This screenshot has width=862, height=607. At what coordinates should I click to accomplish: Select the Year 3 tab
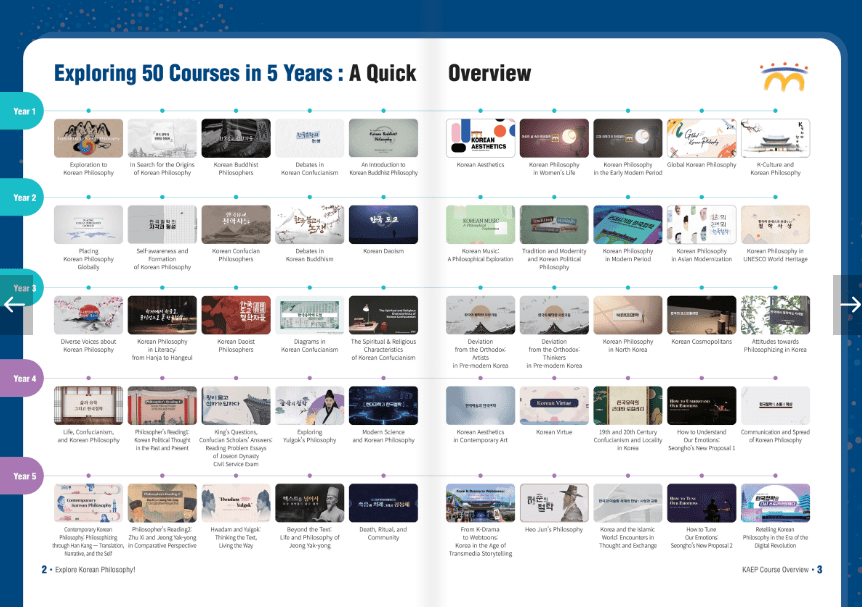(22, 288)
